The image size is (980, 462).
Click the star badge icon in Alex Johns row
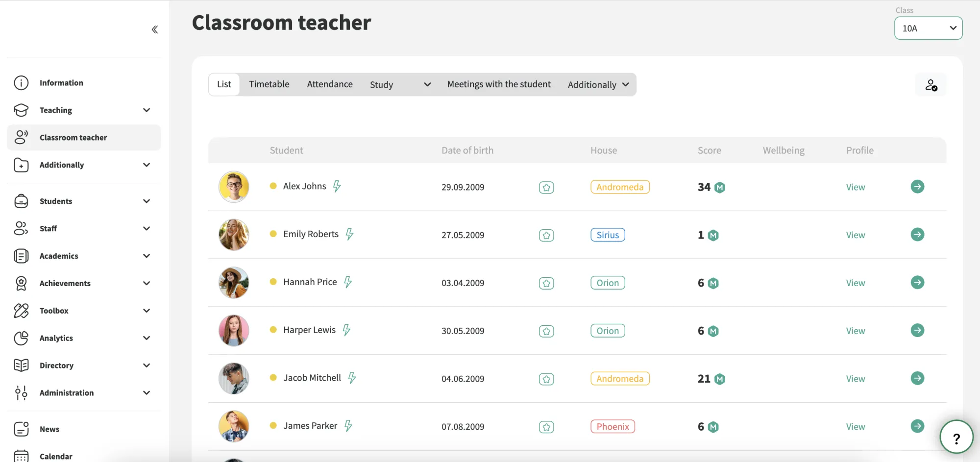(546, 187)
